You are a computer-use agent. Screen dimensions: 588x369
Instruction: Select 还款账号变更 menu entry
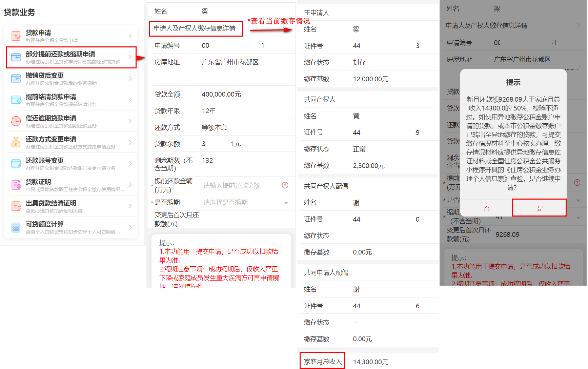click(72, 163)
